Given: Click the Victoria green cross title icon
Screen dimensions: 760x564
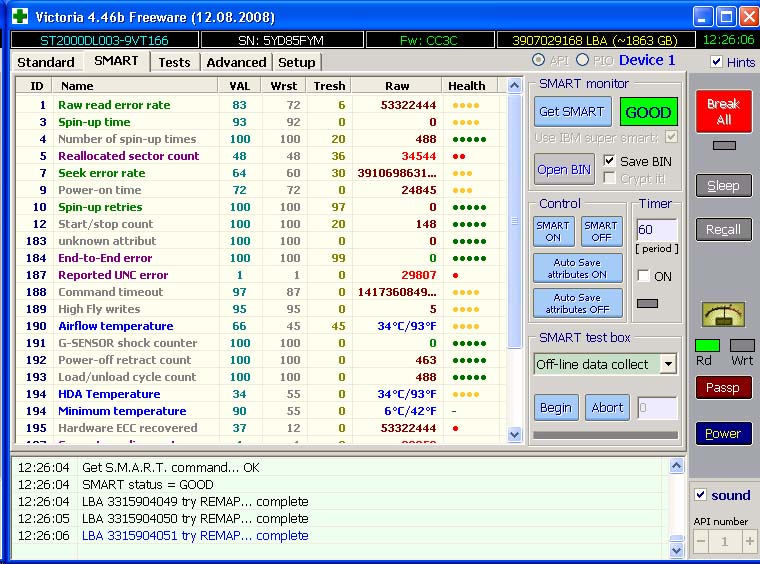Looking at the screenshot, I should [x=19, y=17].
